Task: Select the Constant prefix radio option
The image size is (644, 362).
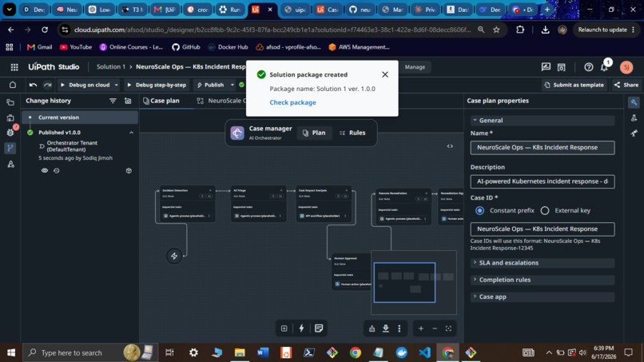Action: [479, 210]
